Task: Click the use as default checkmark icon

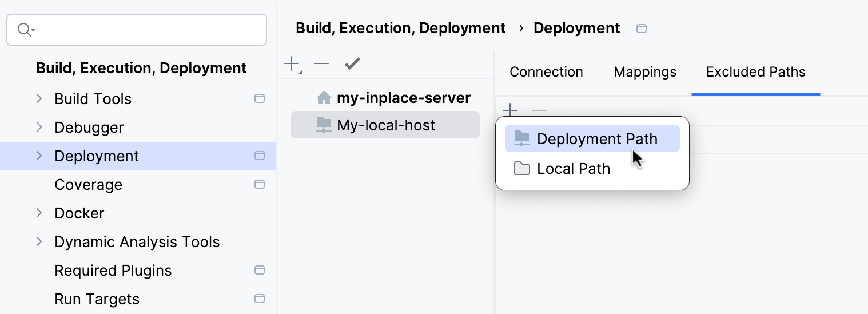Action: (352, 64)
